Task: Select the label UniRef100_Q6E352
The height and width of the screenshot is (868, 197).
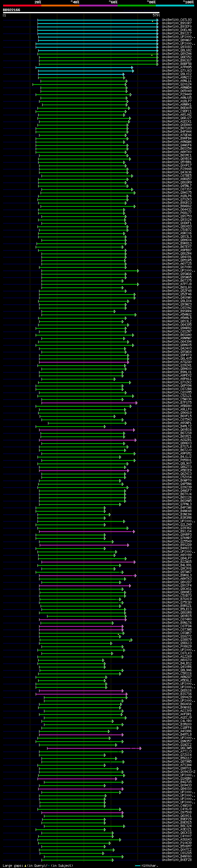Action: click(177, 57)
